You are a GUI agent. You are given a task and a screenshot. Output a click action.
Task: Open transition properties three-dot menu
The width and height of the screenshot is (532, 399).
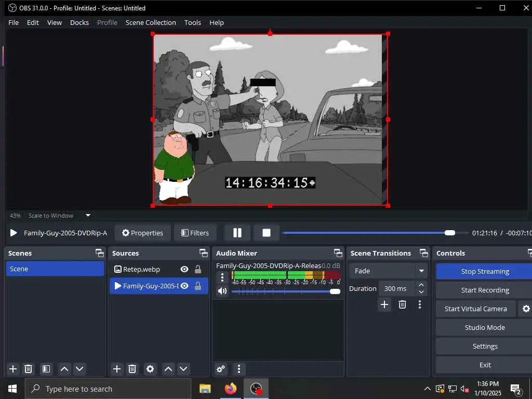pyautogui.click(x=420, y=304)
